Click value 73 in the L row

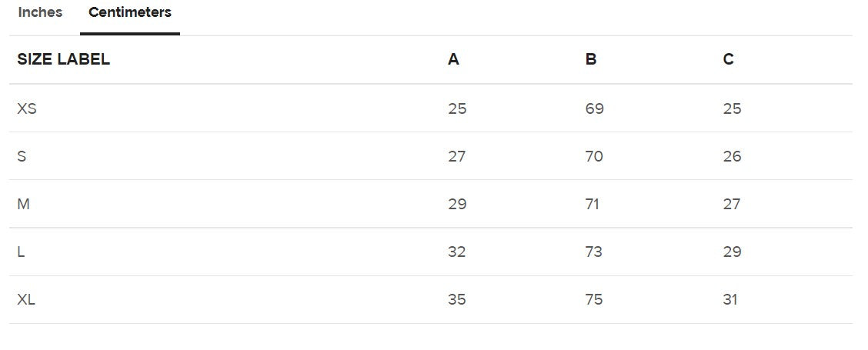point(594,252)
